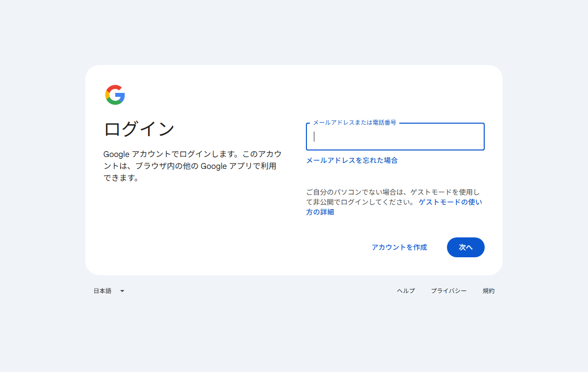Click the アカウントを作成 button
588x372 pixels.
(399, 247)
